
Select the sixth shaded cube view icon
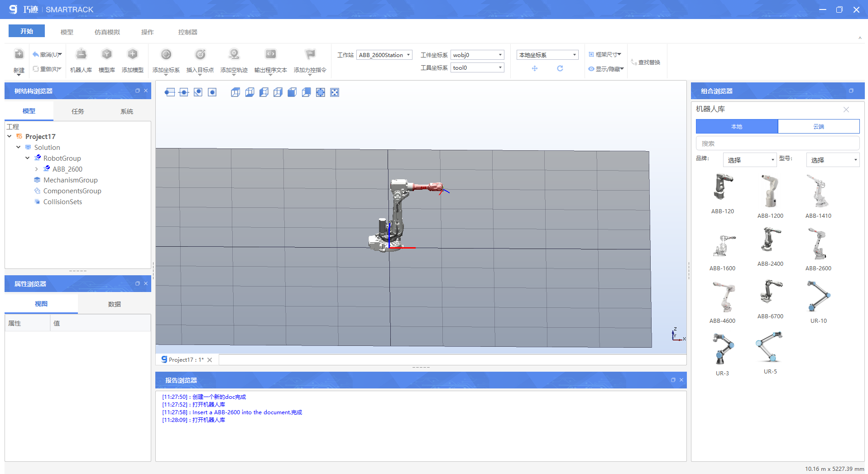pyautogui.click(x=306, y=92)
